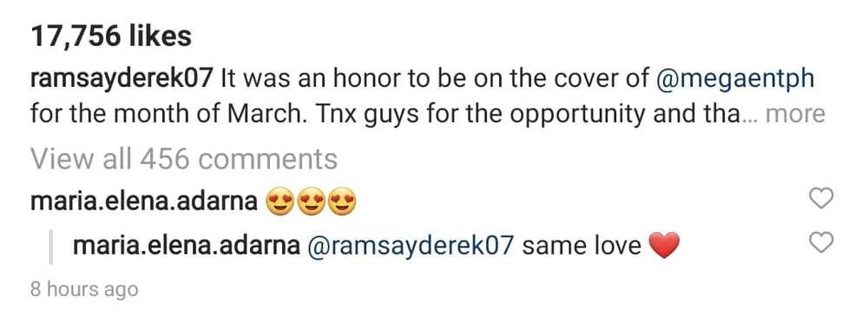The width and height of the screenshot is (868, 317).
Task: Tap the middle heart-eyes emoji
Action: coord(311,202)
